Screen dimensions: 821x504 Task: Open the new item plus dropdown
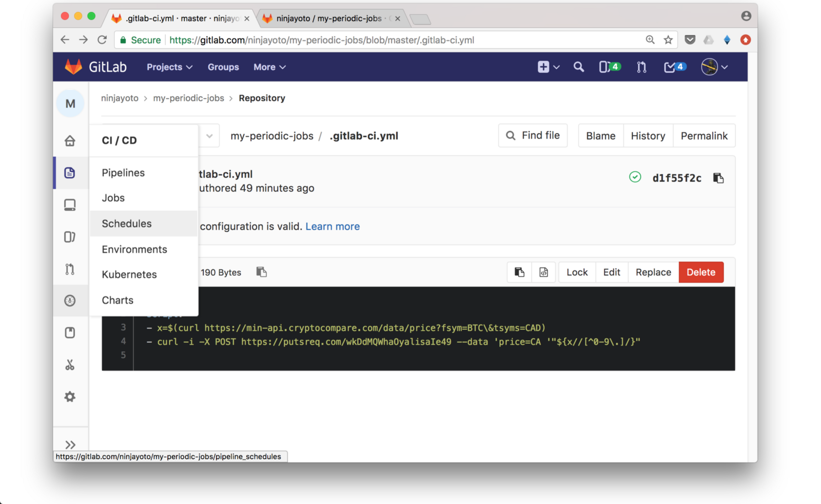[x=548, y=67]
